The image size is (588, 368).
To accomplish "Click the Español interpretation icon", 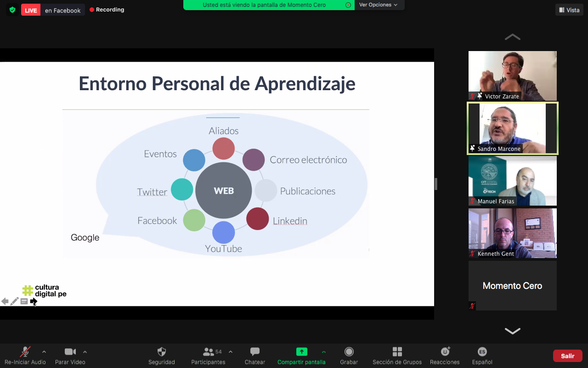I will pos(482,352).
